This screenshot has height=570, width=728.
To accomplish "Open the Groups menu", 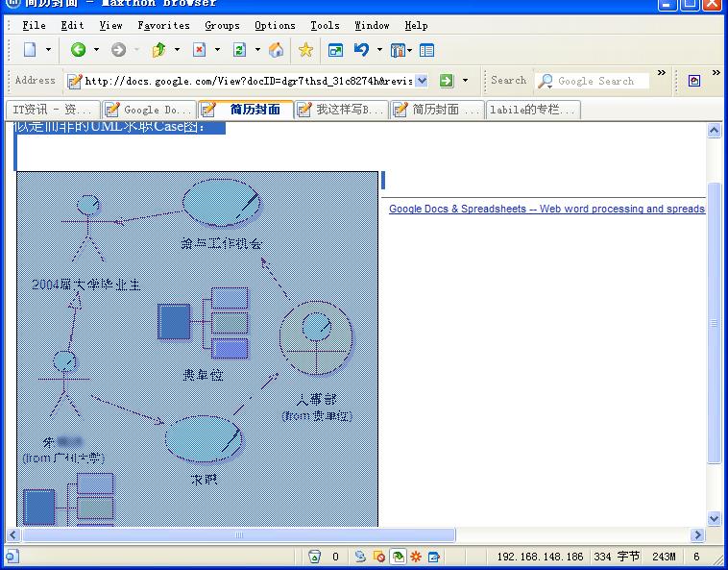I will (x=222, y=25).
